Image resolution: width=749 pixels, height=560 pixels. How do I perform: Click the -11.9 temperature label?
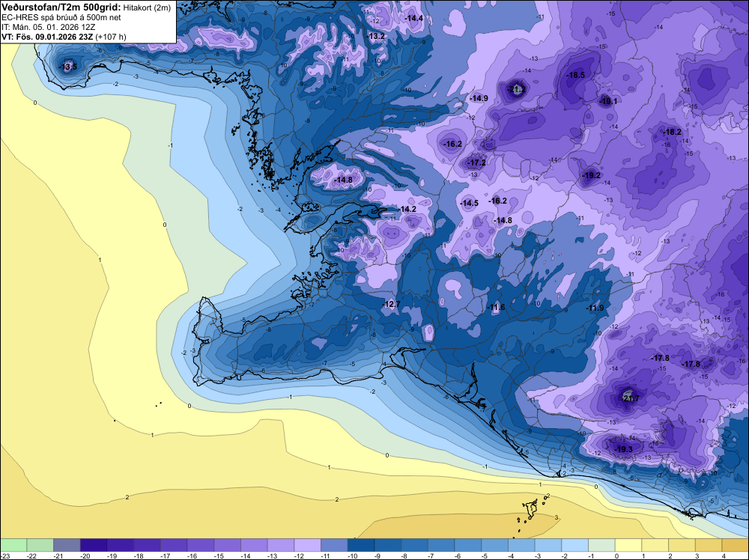point(595,308)
